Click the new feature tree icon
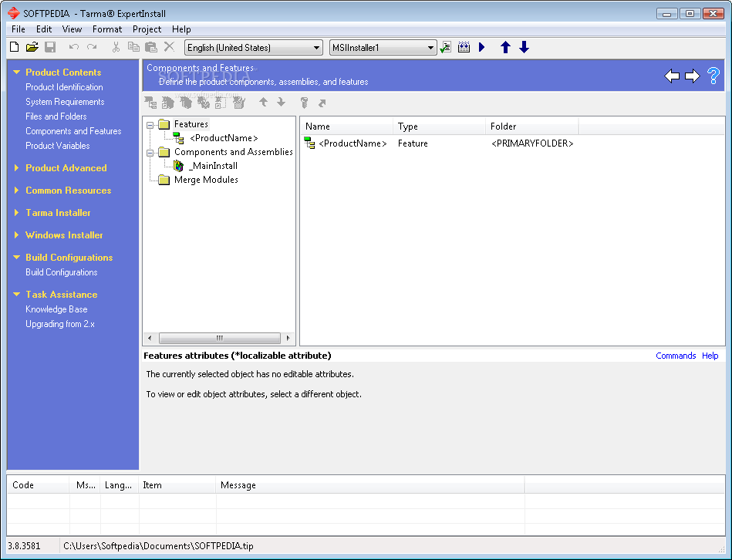732x560 pixels. [x=150, y=103]
